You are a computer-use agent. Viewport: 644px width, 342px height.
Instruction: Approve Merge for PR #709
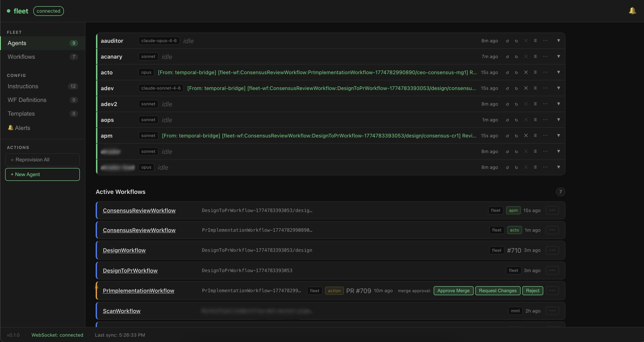[x=453, y=290]
